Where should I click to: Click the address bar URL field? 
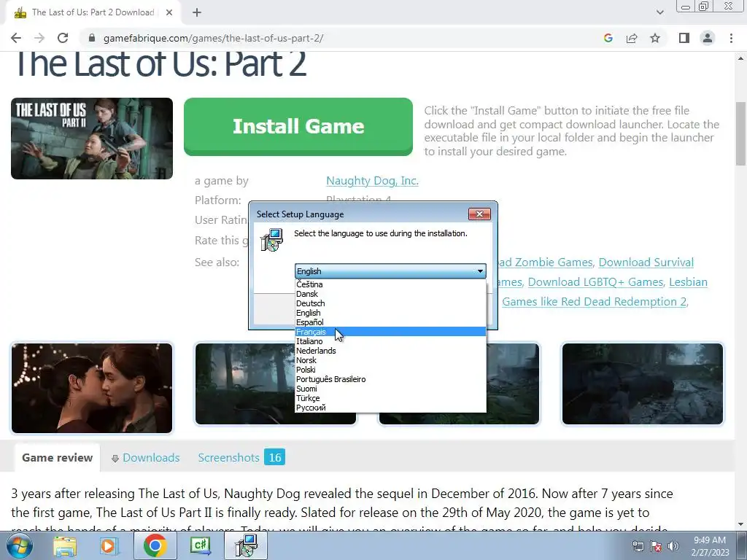343,38
